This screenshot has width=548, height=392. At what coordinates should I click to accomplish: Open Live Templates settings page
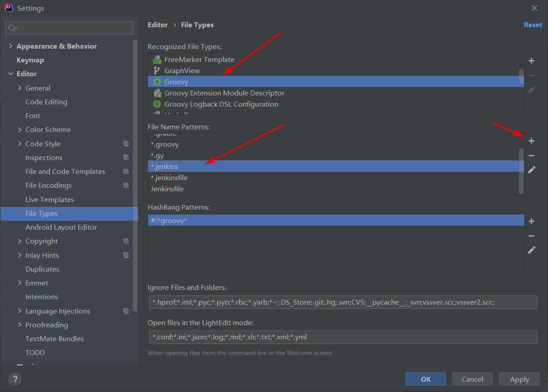(49, 200)
